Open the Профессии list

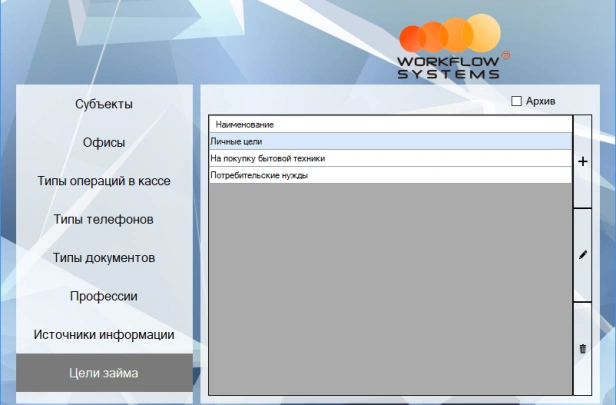pyautogui.click(x=104, y=296)
